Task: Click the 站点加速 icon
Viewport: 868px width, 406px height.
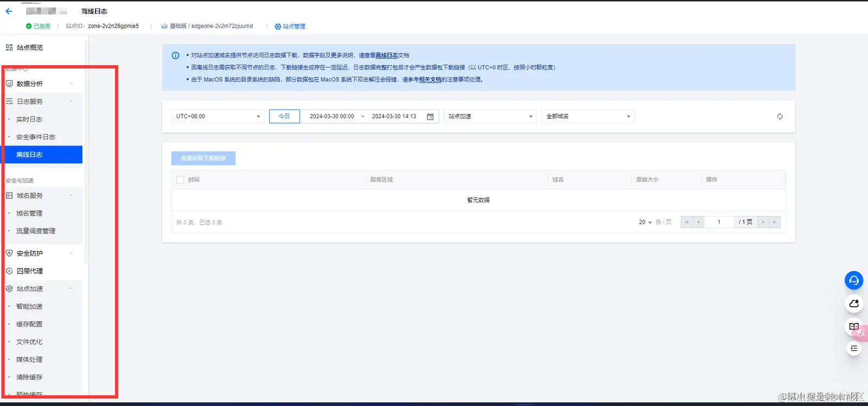Action: pos(9,289)
